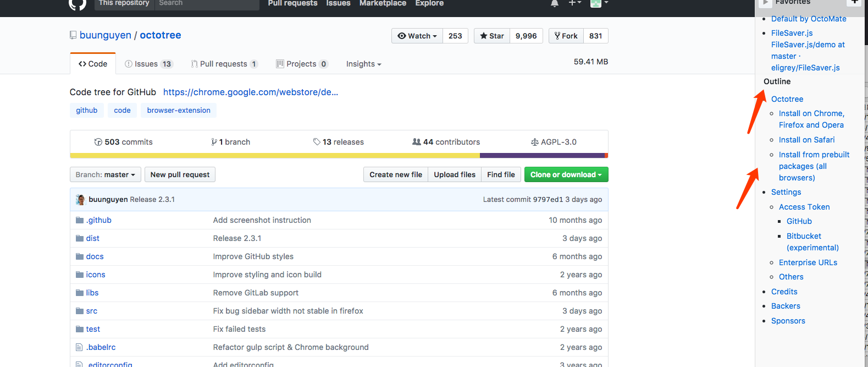The height and width of the screenshot is (367, 868).
Task: Select the code topic tag
Action: (122, 110)
